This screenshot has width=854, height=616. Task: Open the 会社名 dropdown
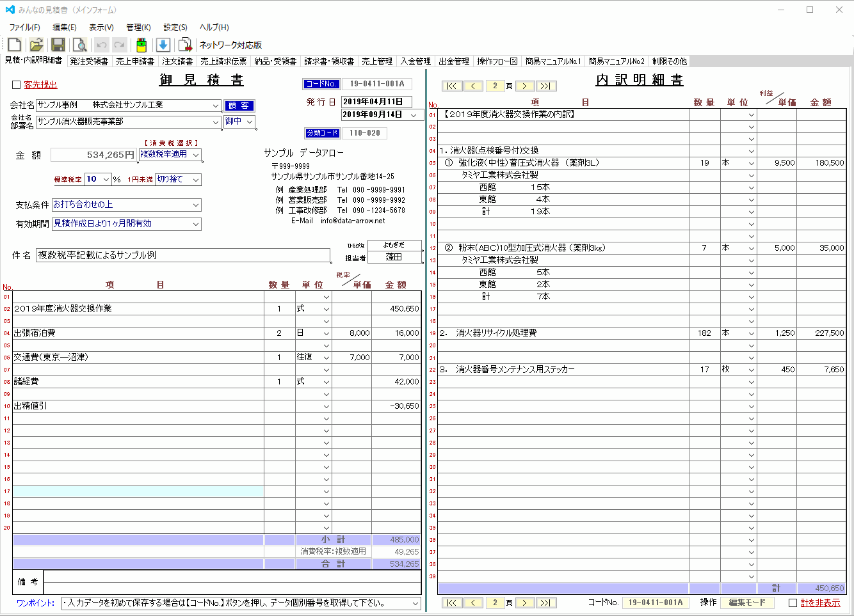(x=216, y=106)
